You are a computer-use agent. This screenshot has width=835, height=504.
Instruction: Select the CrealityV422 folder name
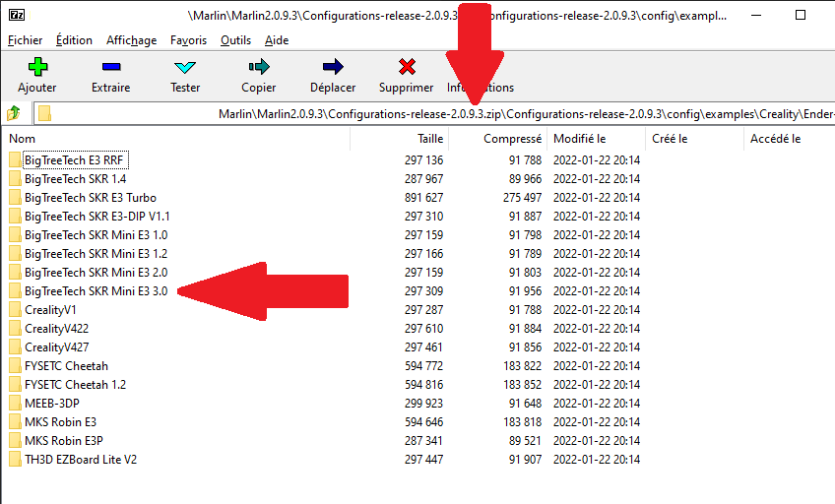pyautogui.click(x=56, y=329)
